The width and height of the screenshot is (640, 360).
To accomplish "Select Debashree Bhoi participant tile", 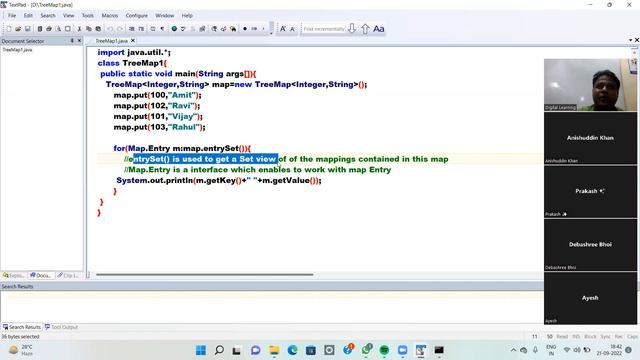I will (590, 244).
